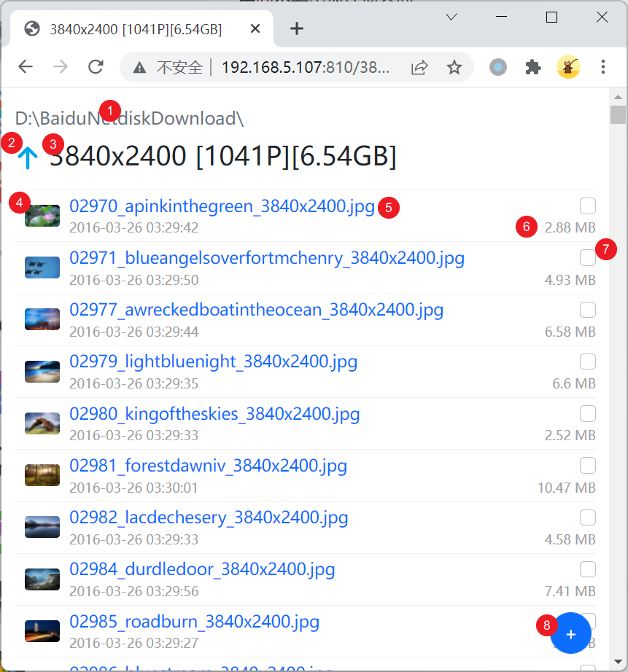Click the blue floating plus button
Viewport: 628px width, 672px height.
click(570, 634)
